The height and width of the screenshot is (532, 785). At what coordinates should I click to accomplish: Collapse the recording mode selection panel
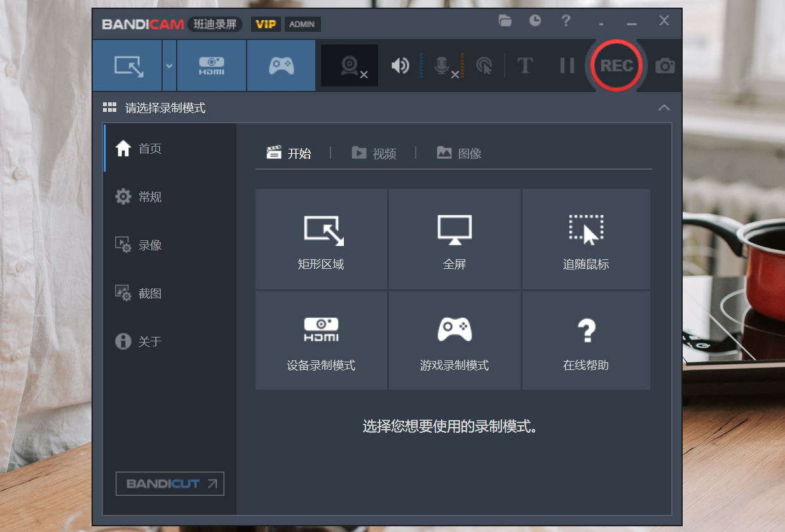coord(664,107)
